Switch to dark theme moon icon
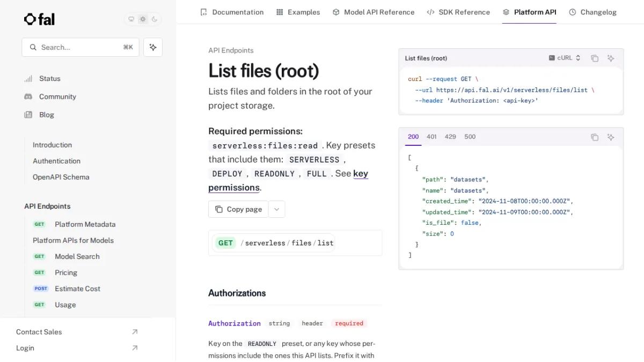The image size is (644, 362). (155, 19)
